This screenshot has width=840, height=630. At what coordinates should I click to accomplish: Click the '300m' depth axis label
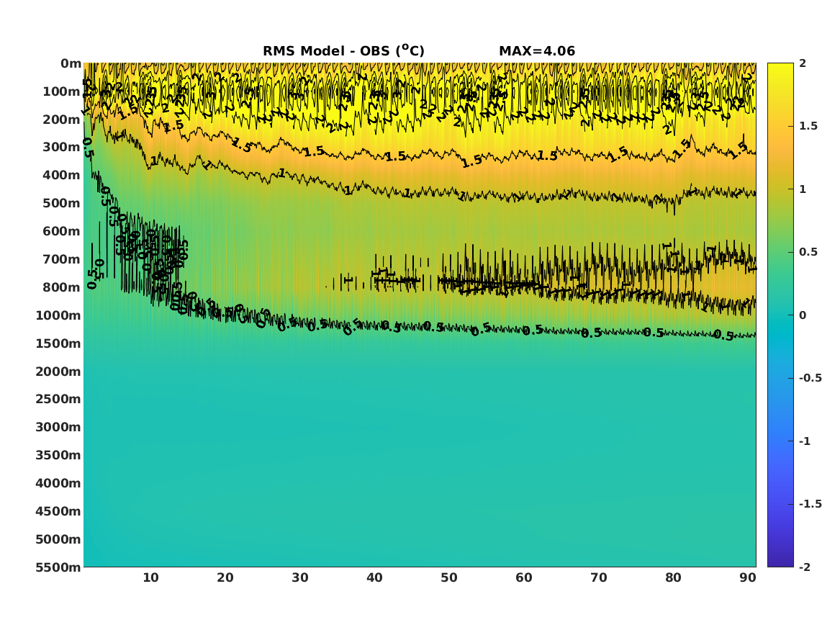coord(62,148)
